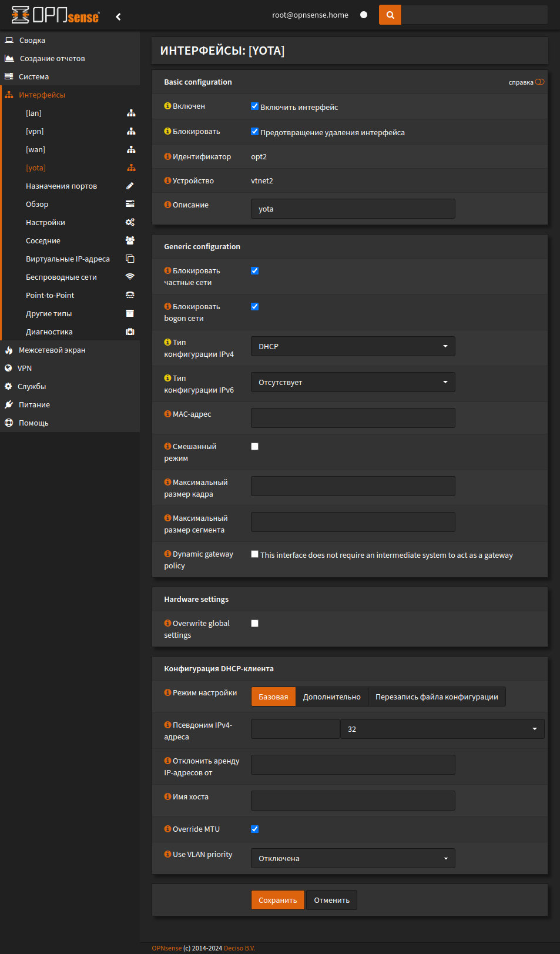Open the OPNsense footer link

[167, 948]
